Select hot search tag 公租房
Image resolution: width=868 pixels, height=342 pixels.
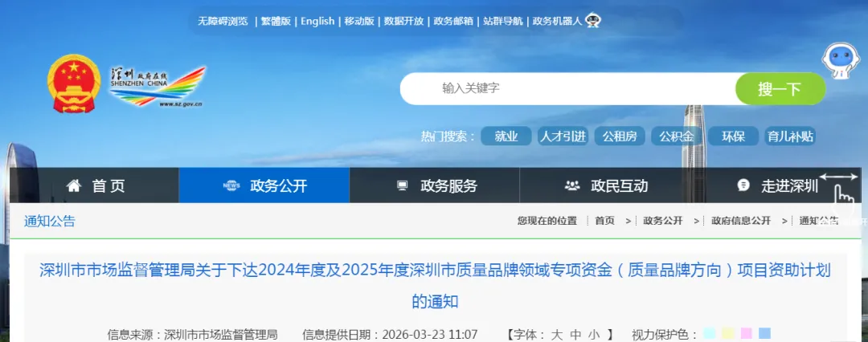pyautogui.click(x=620, y=136)
